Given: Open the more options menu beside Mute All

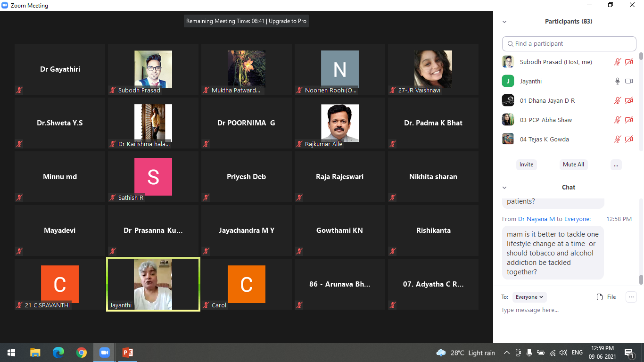Looking at the screenshot, I should click(x=616, y=165).
